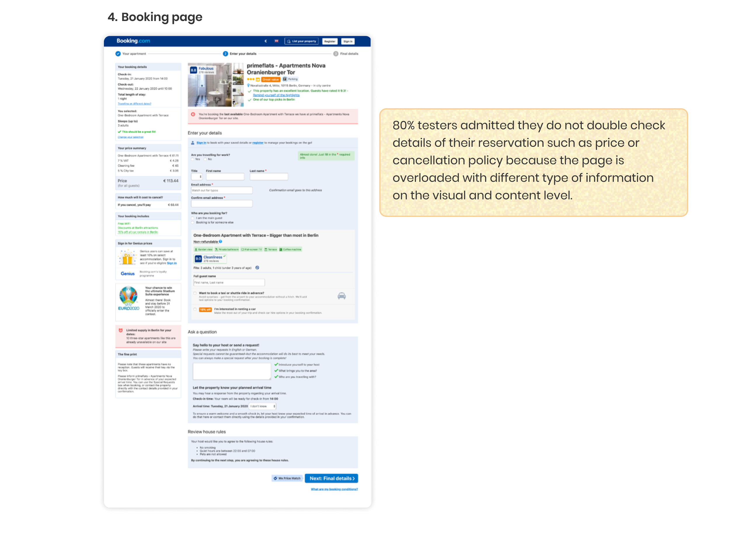This screenshot has width=756, height=537.
Task: Click the Non-refundable info question icon
Action: click(221, 242)
